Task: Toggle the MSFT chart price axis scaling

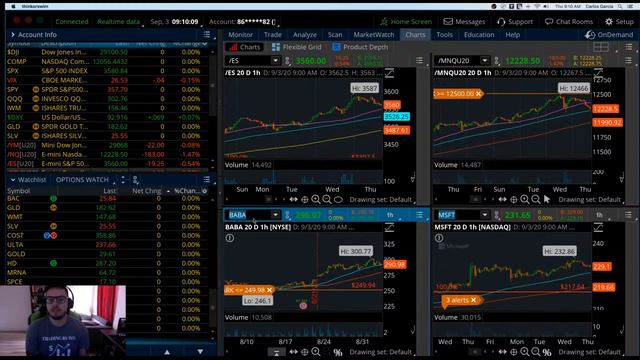Action: pos(598,227)
